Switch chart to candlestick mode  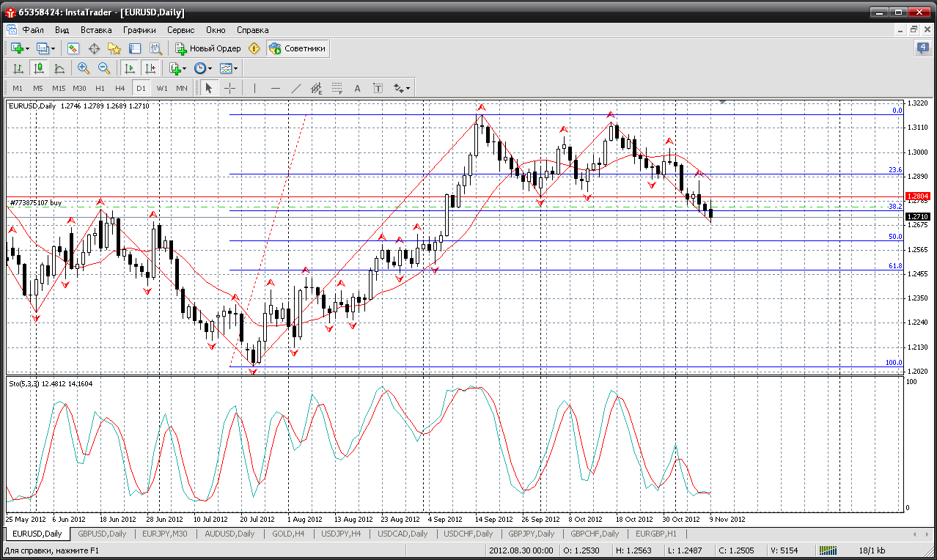coord(39,68)
